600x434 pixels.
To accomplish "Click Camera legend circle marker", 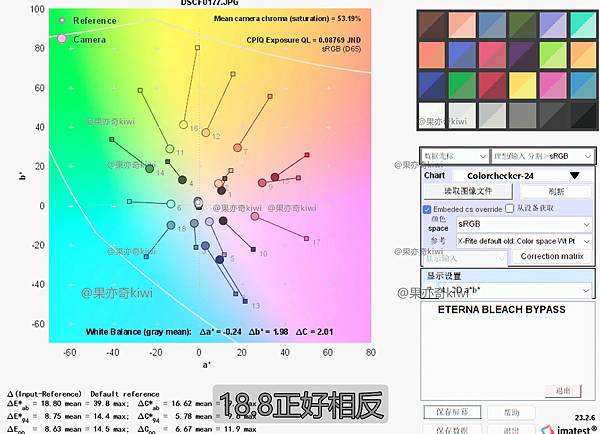I will click(62, 39).
